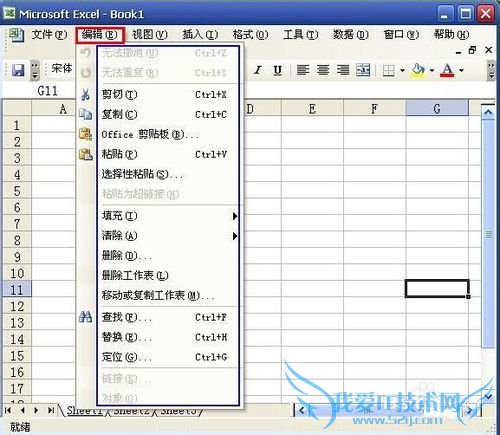
Task: Expand the toolbar options at the far right
Action: [491, 70]
